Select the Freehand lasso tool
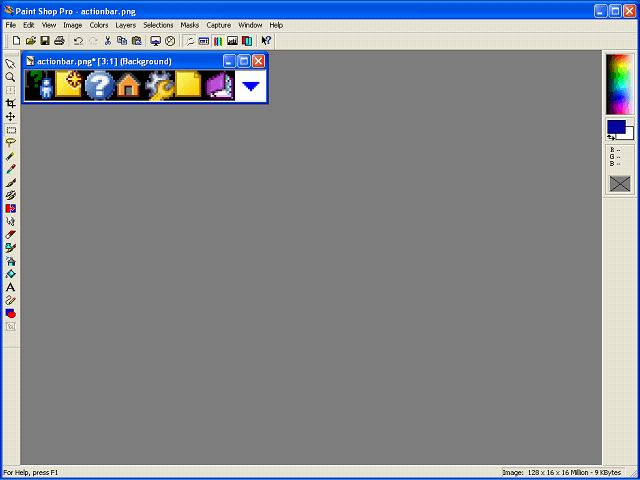Image resolution: width=640 pixels, height=480 pixels. 11,143
